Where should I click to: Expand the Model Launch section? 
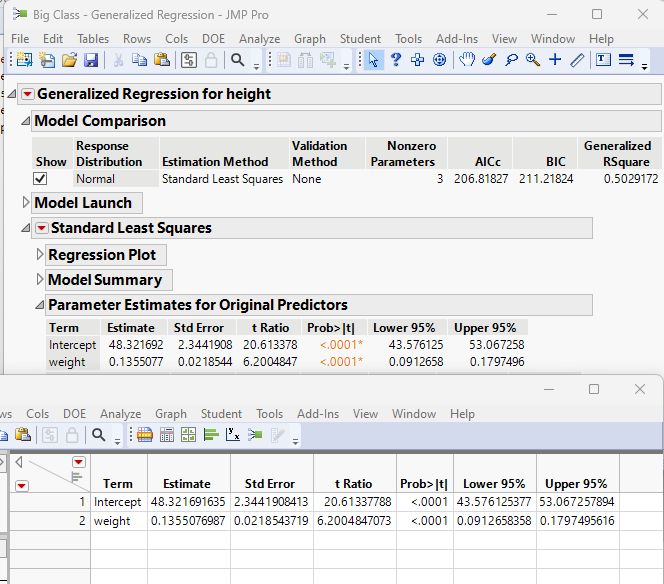click(25, 202)
